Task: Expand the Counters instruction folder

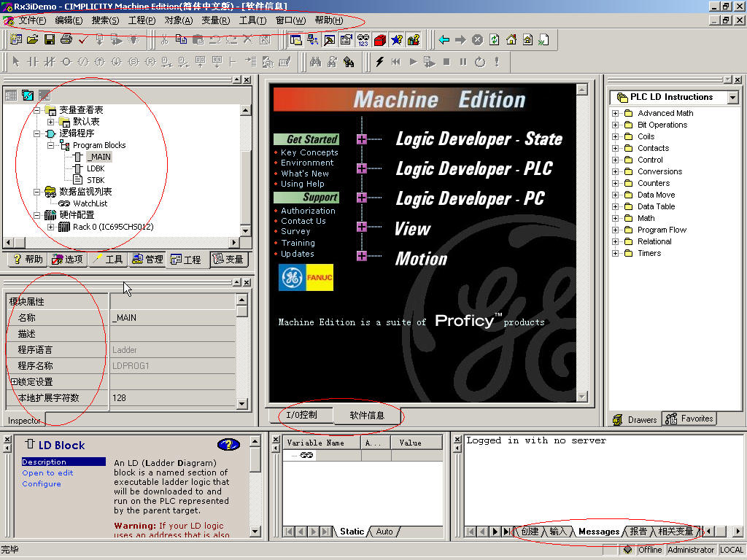Action: pos(616,183)
